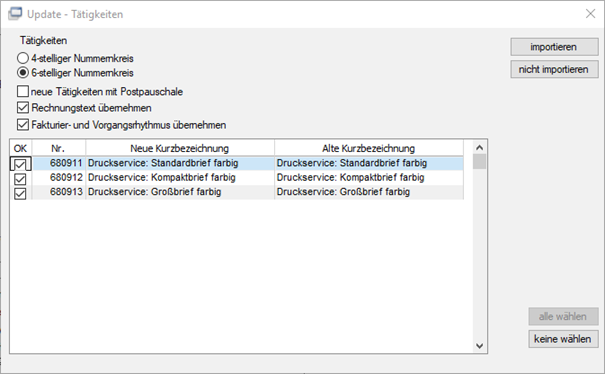Viewport: 605px width, 374px height.
Task: Click the importieren button
Action: [554, 47]
